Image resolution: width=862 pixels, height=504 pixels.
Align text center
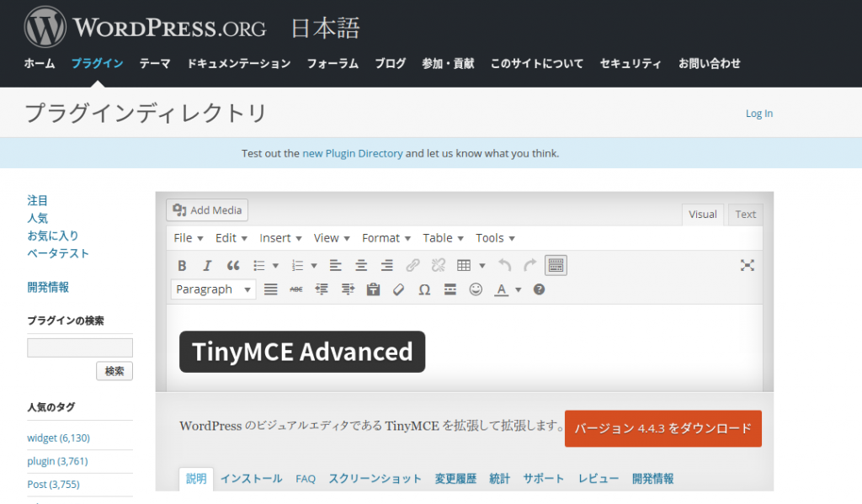coord(361,266)
